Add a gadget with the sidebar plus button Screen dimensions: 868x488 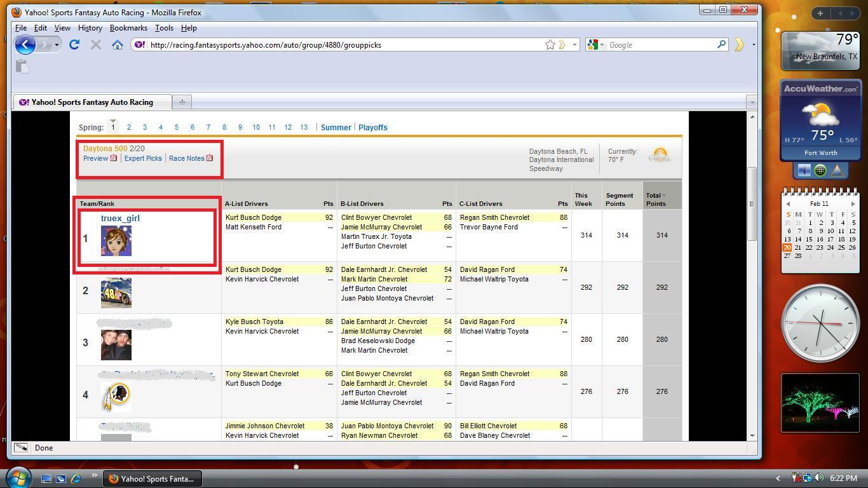pyautogui.click(x=820, y=13)
